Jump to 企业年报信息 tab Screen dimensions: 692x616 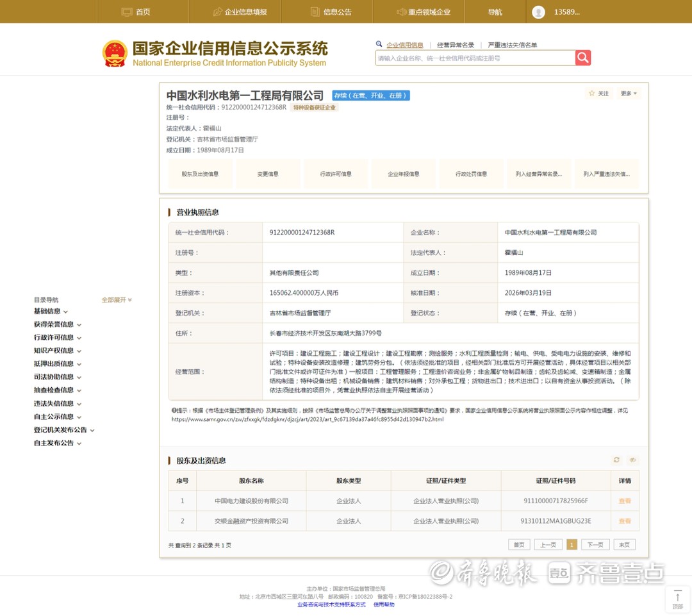coord(404,174)
